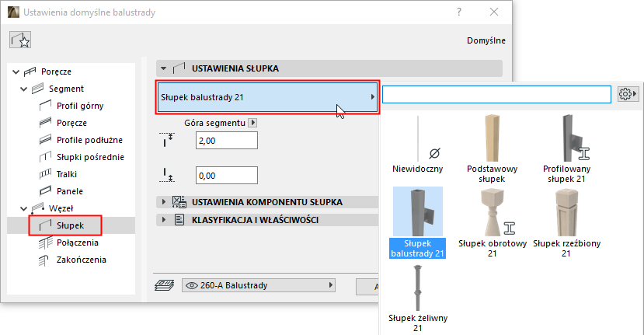Open the Słupek balustrady 21 selector
Image resolution: width=644 pixels, height=335 pixels.
point(267,97)
